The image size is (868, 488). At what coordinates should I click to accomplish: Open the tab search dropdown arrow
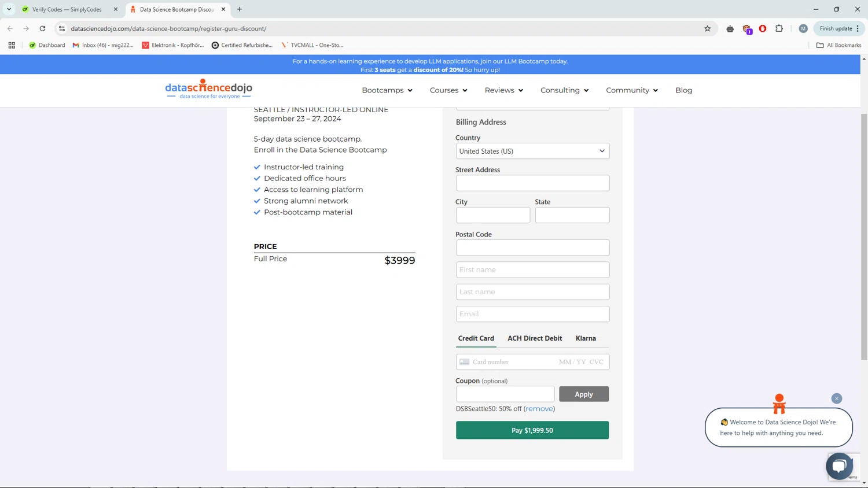tap(9, 9)
